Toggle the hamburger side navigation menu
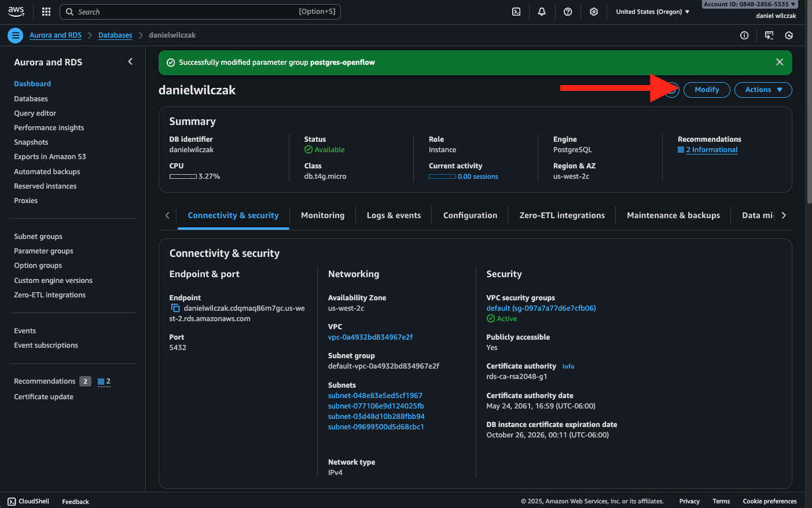This screenshot has height=508, width=812. (16, 35)
